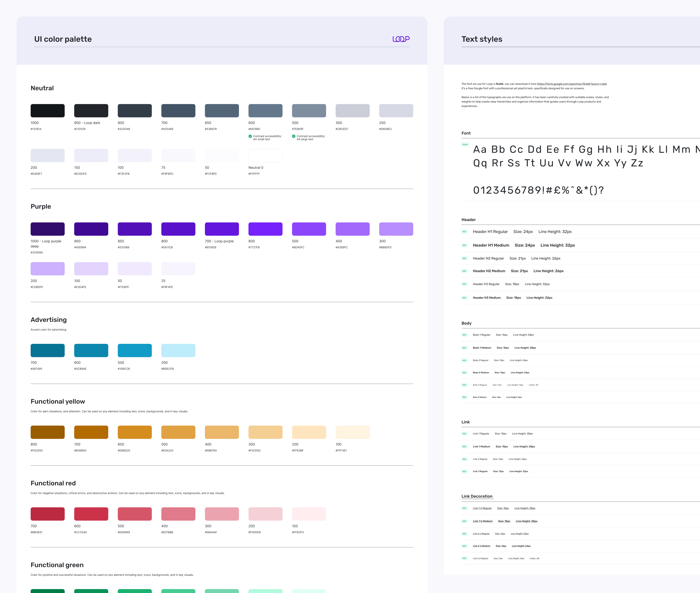Open the Google Fonts Rubik specimen link
Screen dimensions: 700x593
[572, 84]
